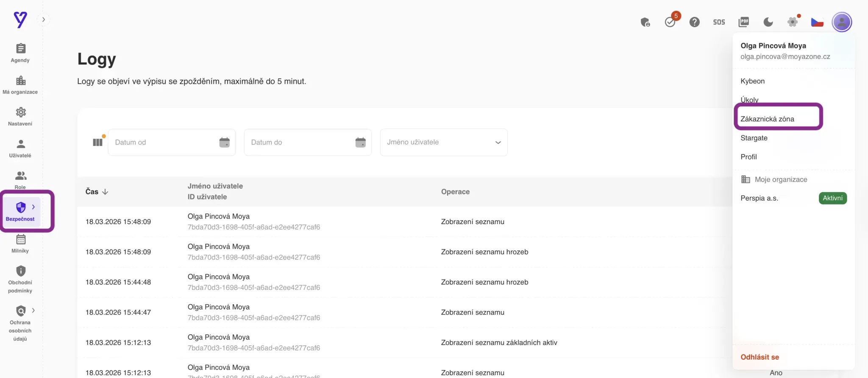This screenshot has width=868, height=378.
Task: Click the SOS icon in header
Action: coord(719,22)
